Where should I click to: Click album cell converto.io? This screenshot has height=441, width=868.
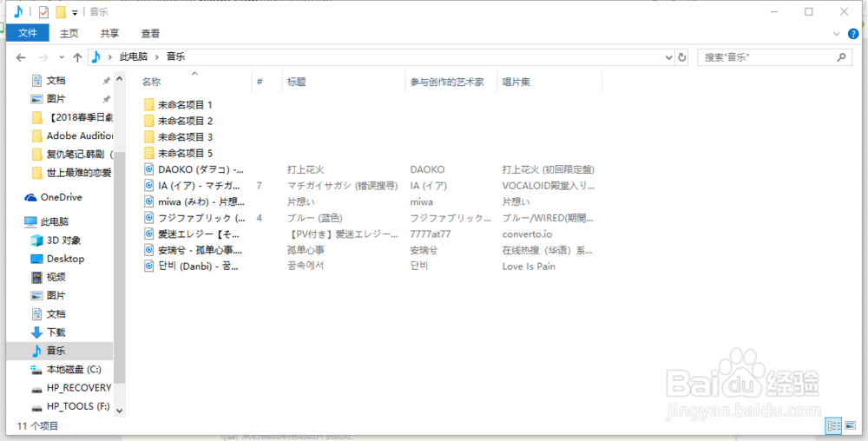tap(527, 234)
